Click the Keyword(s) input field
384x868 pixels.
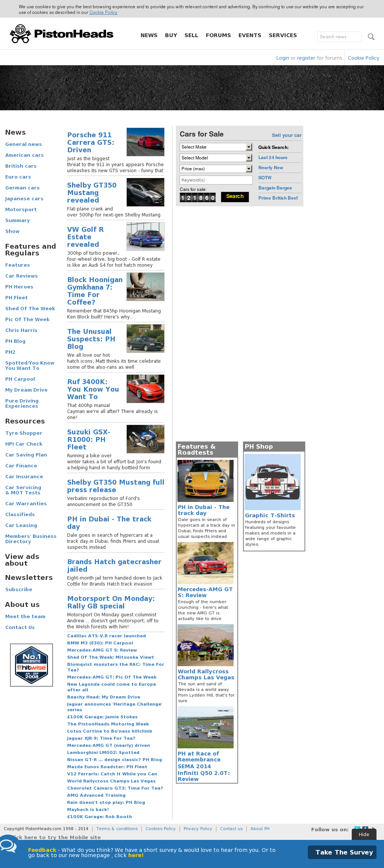[216, 180]
